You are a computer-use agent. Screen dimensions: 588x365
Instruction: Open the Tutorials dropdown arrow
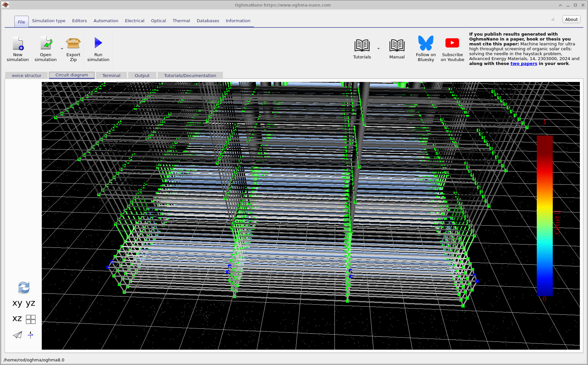coord(378,48)
